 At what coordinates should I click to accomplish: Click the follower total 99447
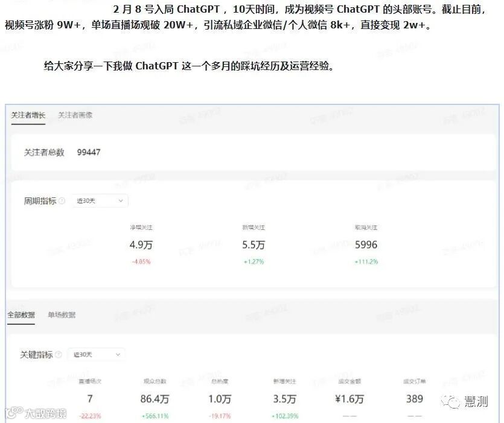click(x=89, y=152)
